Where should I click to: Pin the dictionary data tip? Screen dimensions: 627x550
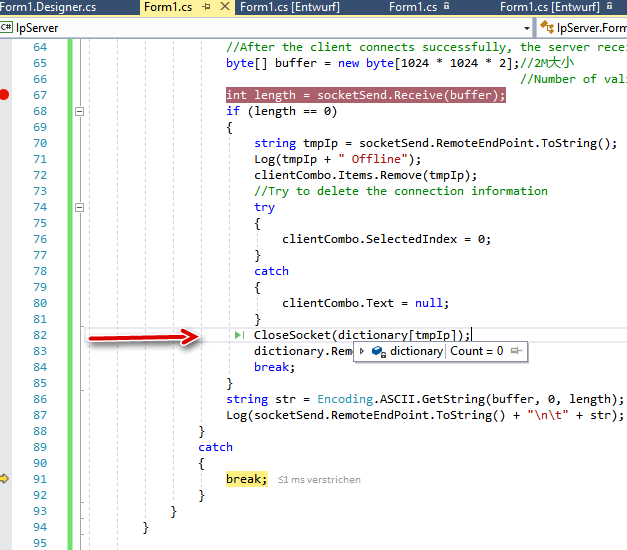(x=516, y=351)
